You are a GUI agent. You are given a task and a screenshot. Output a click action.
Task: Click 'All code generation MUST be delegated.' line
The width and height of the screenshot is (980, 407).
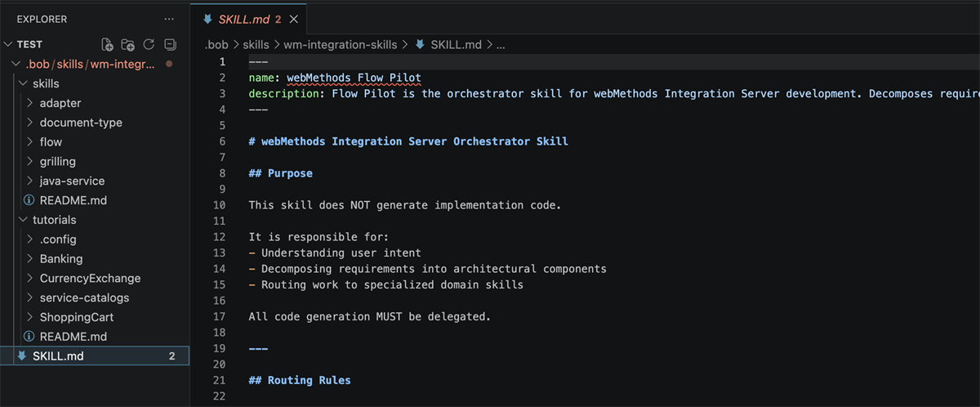[370, 316]
